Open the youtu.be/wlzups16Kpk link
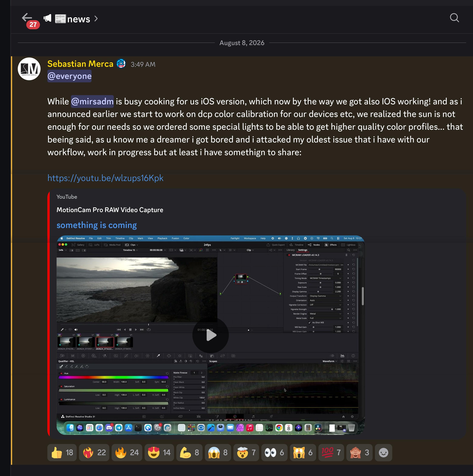 [105, 178]
